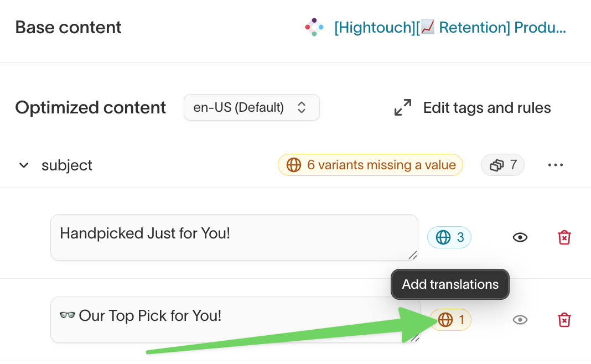Image resolution: width=591 pixels, height=364 pixels.
Task: Delete the Our Top Pick for You! variant
Action: coord(564,320)
